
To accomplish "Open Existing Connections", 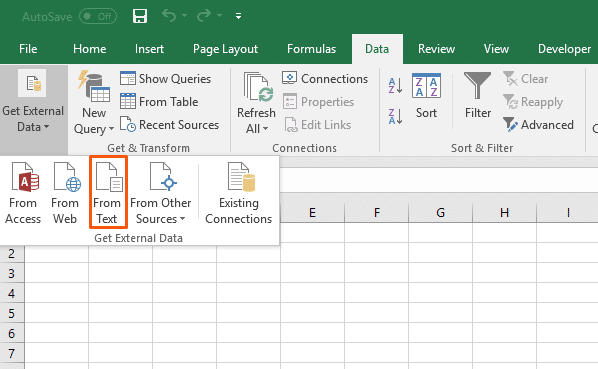I will [239, 193].
